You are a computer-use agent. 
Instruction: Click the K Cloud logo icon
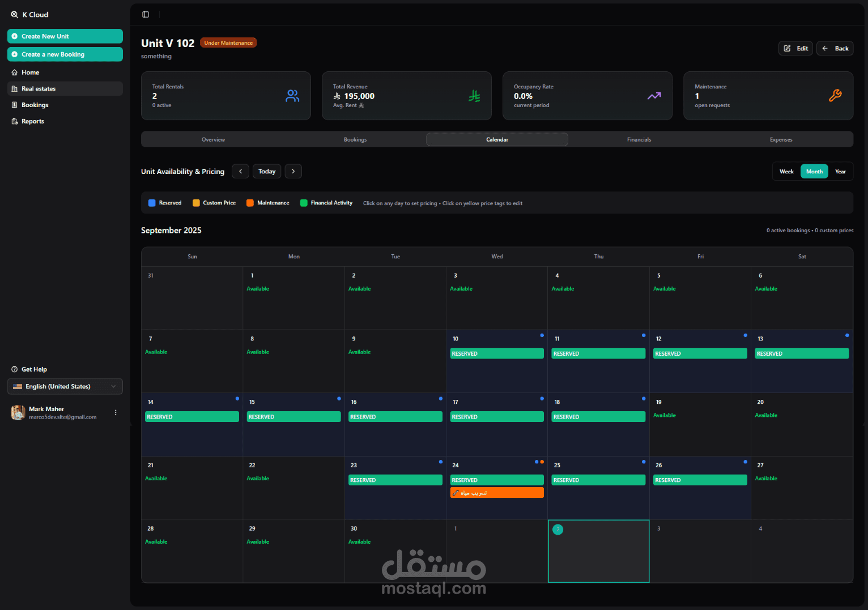click(15, 15)
